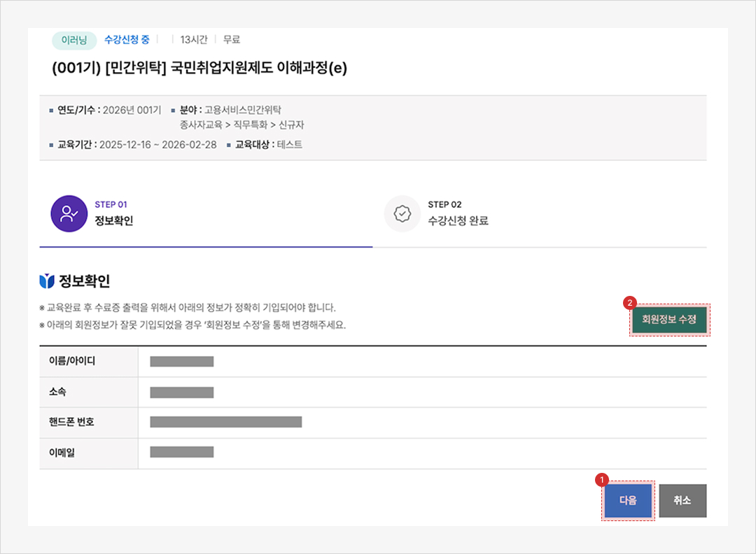Click the 이러닝 badge label
The height and width of the screenshot is (554, 756).
click(74, 40)
